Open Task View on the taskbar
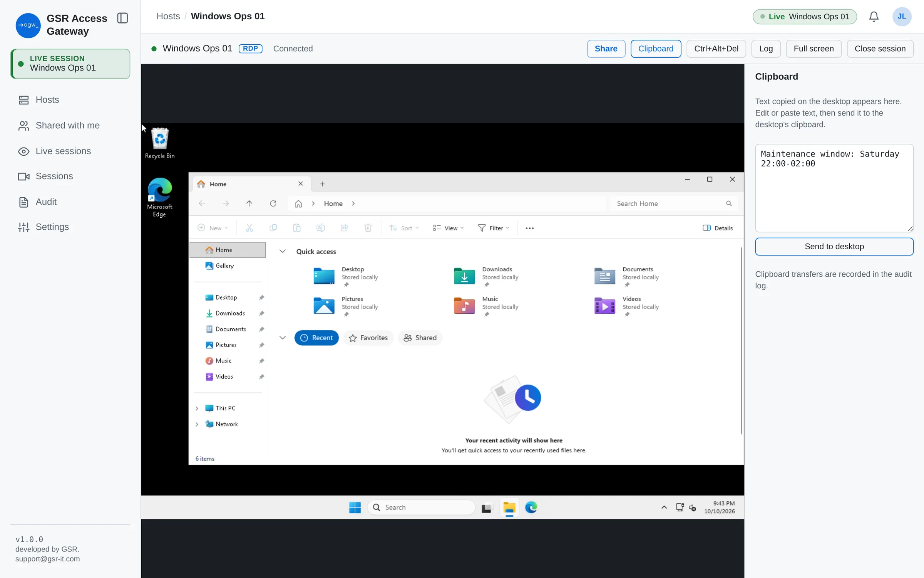Screen dimensions: 924x578 coord(486,508)
